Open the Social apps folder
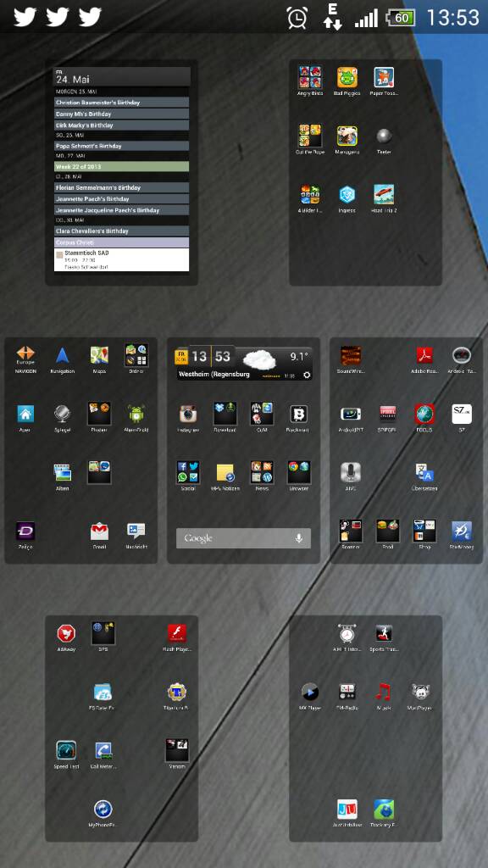488x868 pixels. (188, 472)
